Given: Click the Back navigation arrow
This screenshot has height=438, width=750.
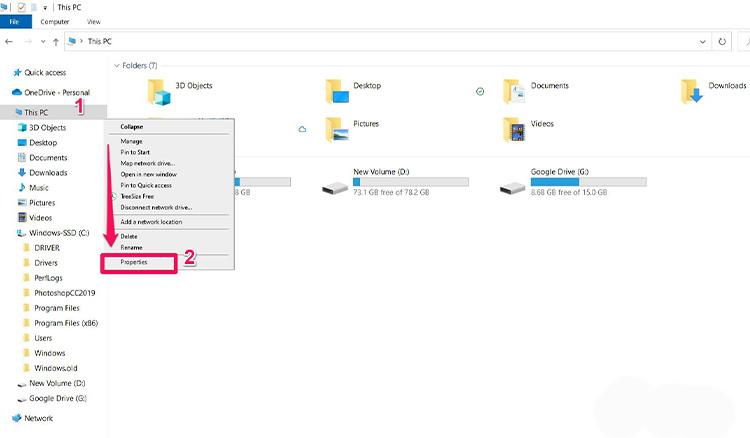Looking at the screenshot, I should pyautogui.click(x=9, y=42).
